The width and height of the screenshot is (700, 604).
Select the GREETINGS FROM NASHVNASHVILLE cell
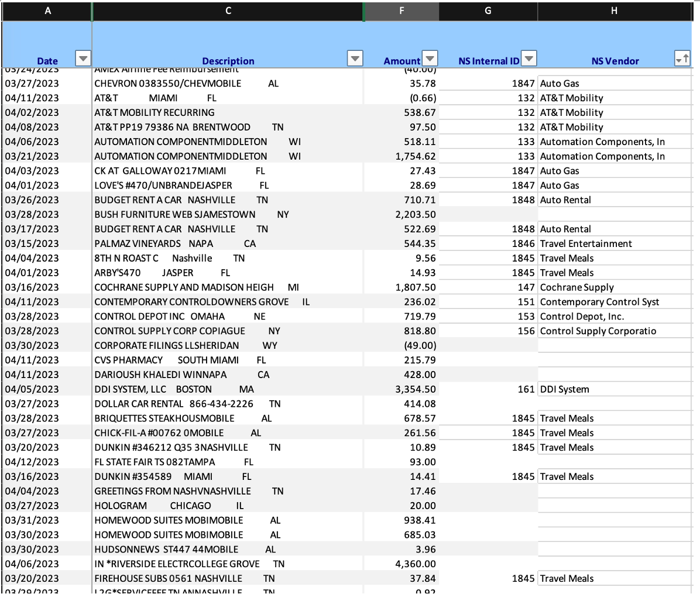tap(228, 491)
